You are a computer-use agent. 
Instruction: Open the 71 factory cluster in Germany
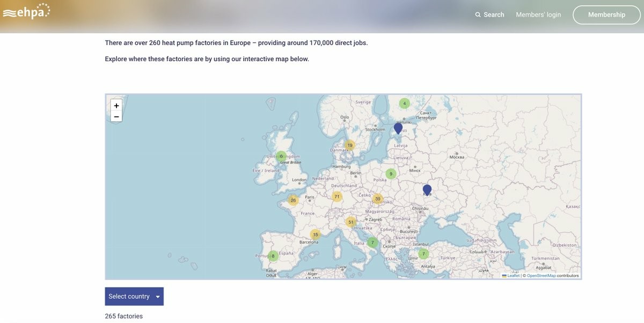click(337, 197)
